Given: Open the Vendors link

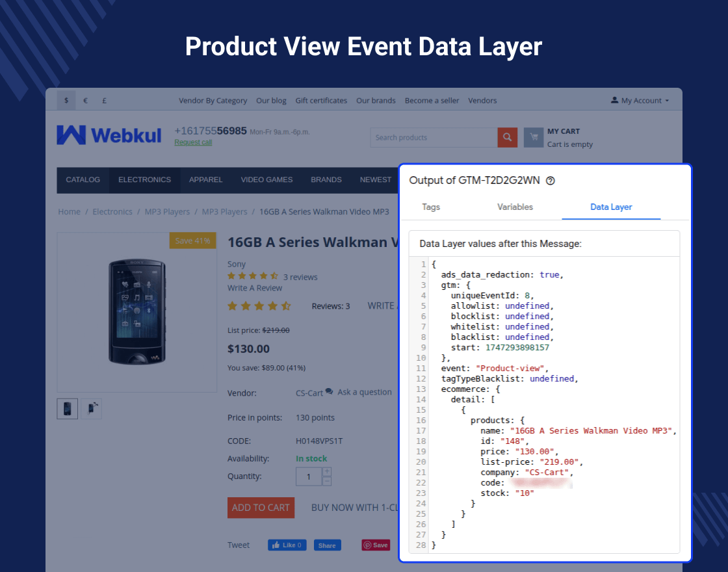Looking at the screenshot, I should 482,100.
